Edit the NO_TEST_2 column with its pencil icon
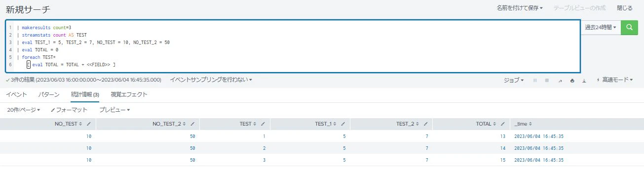 tap(192, 124)
